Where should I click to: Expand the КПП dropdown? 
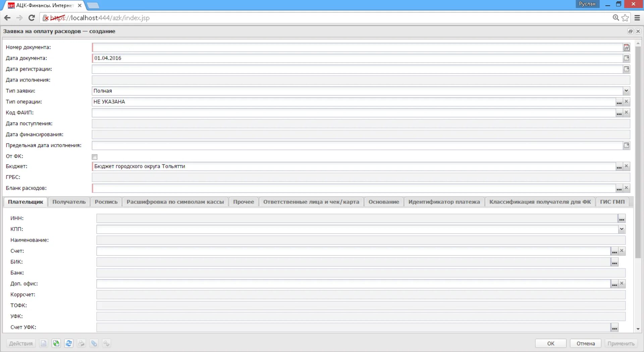tap(622, 229)
